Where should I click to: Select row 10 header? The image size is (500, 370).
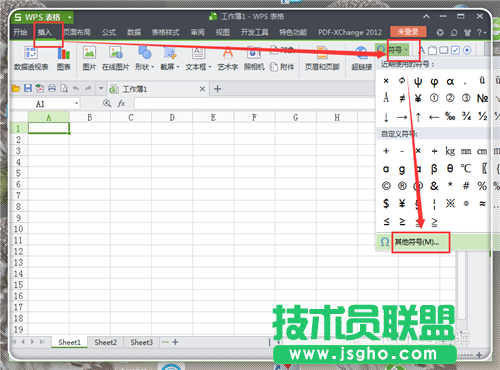click(x=18, y=229)
